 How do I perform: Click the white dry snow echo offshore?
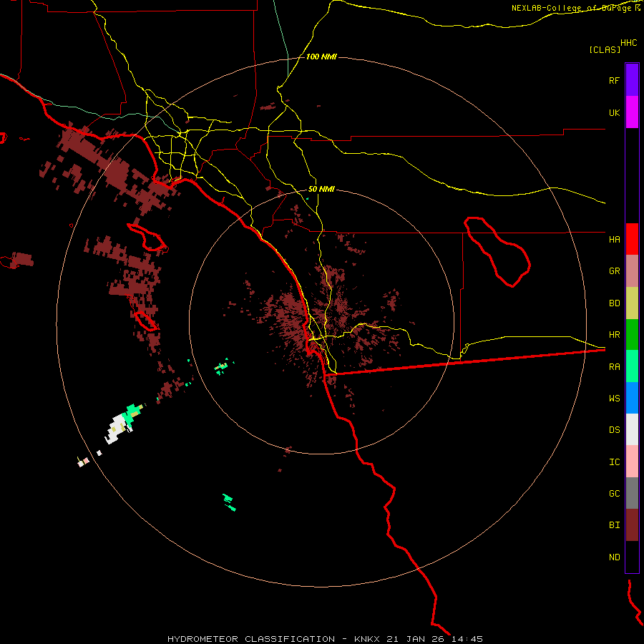click(x=116, y=429)
